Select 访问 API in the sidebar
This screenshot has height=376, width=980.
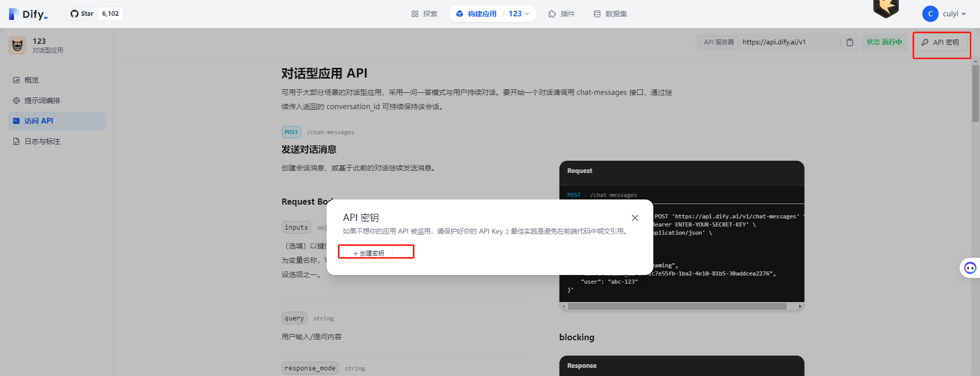(x=57, y=121)
